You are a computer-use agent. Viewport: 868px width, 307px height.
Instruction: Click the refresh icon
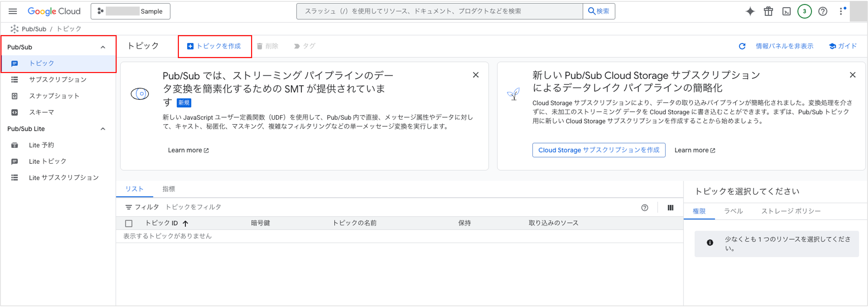tap(742, 46)
